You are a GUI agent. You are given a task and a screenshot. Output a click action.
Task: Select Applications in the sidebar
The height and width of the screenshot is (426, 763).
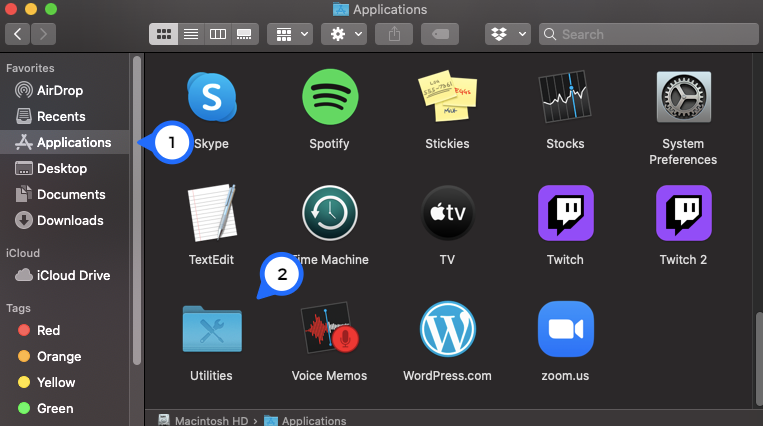tap(65, 142)
